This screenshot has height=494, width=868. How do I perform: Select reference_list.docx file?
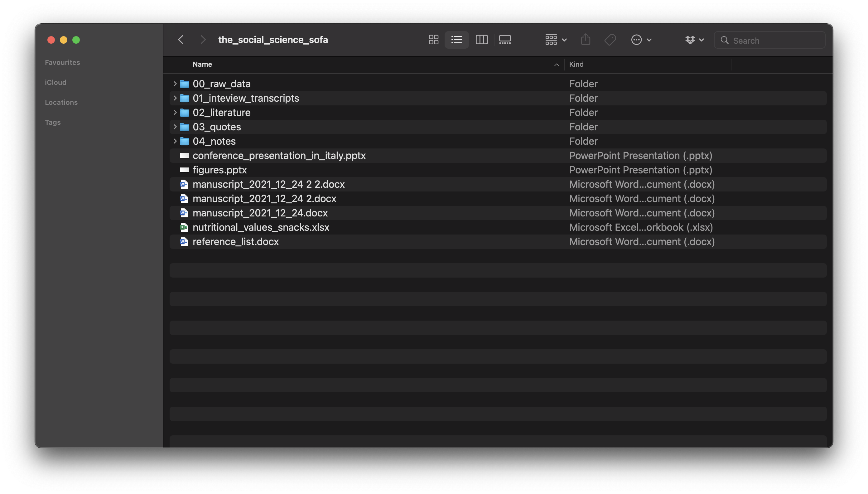(x=235, y=241)
